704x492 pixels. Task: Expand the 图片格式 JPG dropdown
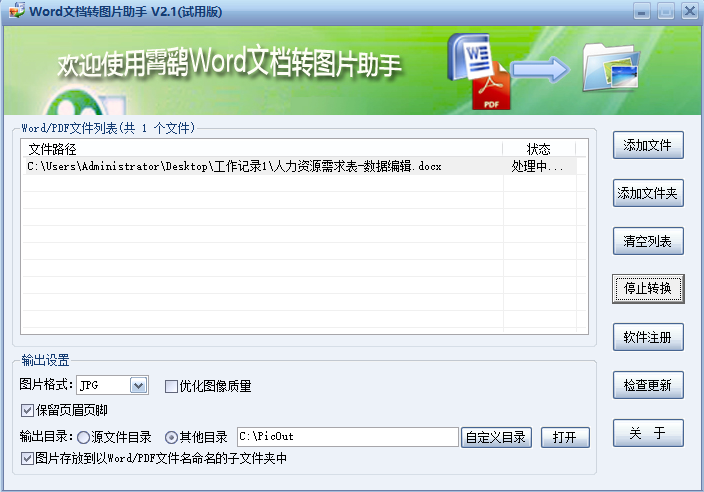(138, 385)
